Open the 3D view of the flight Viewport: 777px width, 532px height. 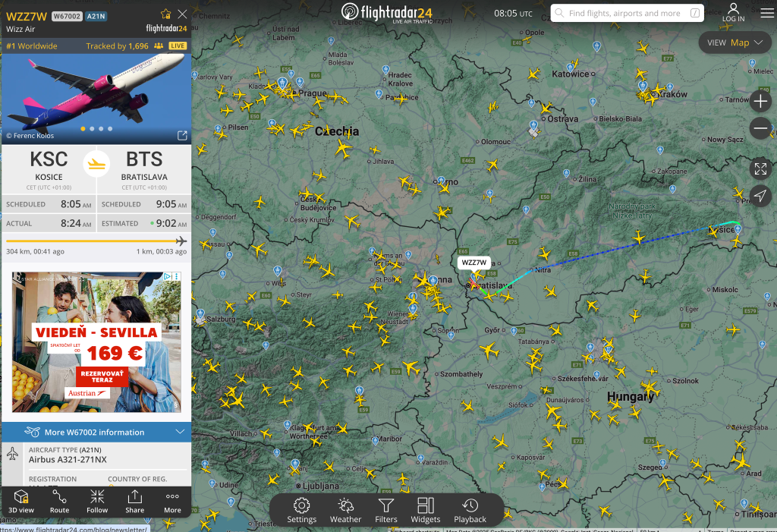[x=20, y=501]
